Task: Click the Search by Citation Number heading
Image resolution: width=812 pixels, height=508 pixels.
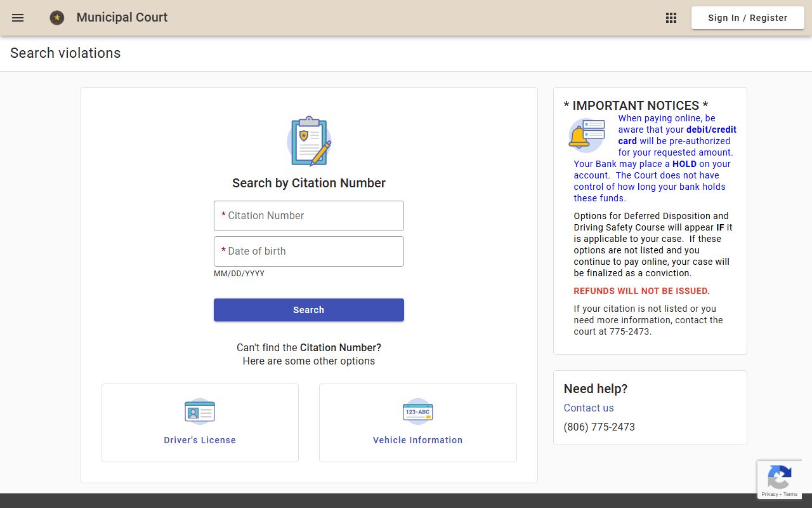Action: [309, 183]
